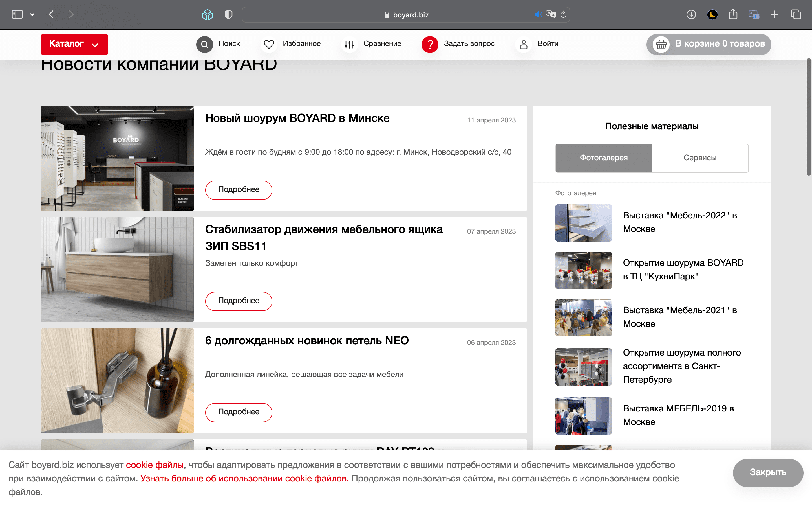This screenshot has width=812, height=508.
Task: Expand the Каталог dropdown
Action: click(74, 44)
